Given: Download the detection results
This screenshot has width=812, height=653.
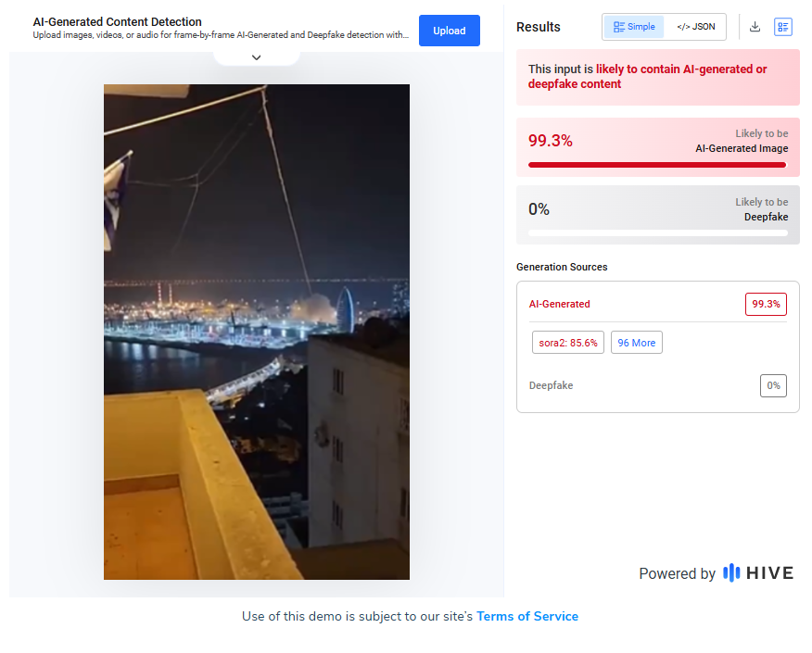Looking at the screenshot, I should 755,27.
